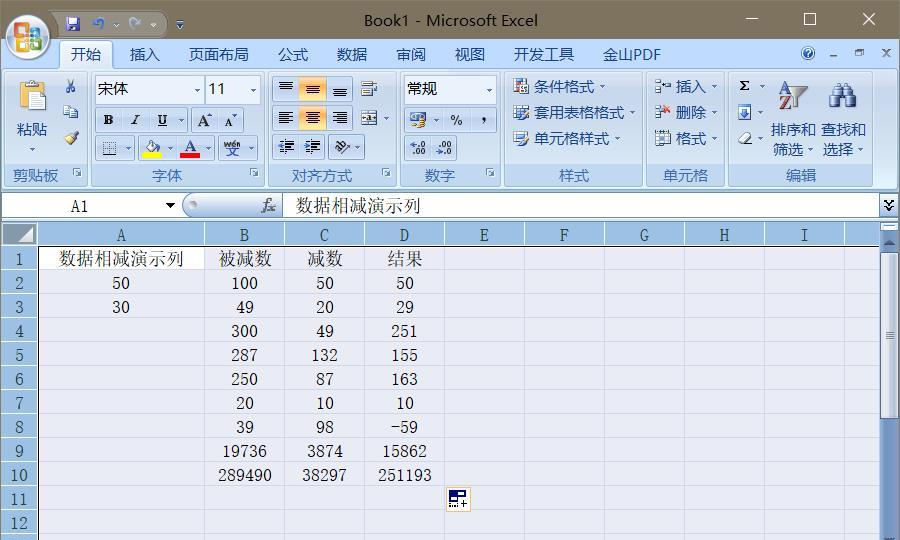Toggle bold formatting
Viewport: 900px width, 540px height.
click(108, 120)
